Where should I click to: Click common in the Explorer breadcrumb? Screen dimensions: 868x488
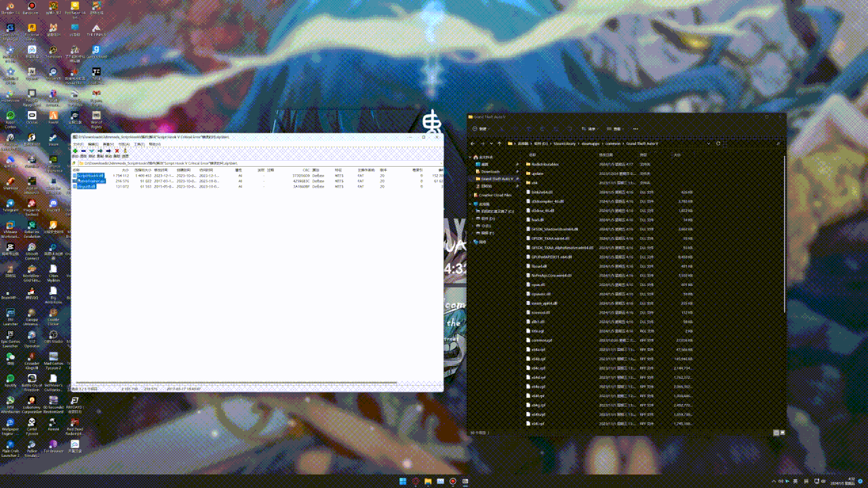pos(613,144)
